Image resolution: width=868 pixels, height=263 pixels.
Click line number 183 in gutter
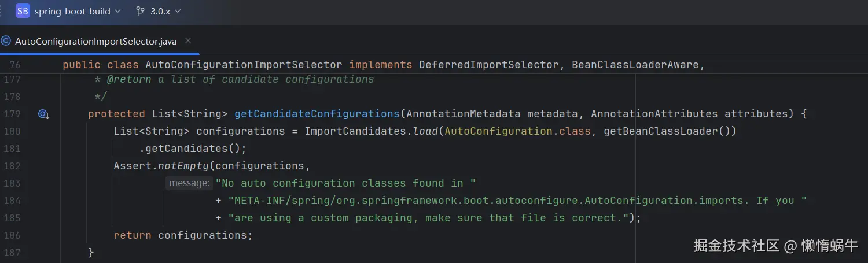12,183
